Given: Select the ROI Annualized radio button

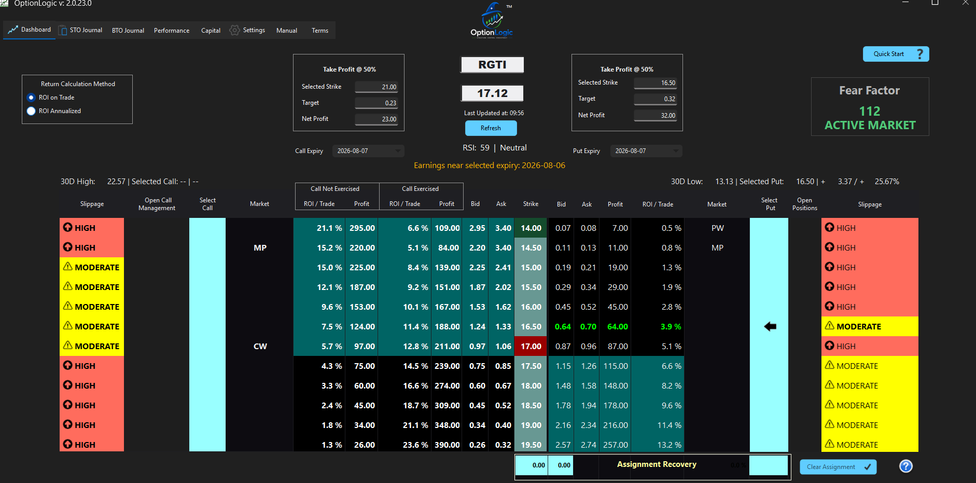Looking at the screenshot, I should pyautogui.click(x=31, y=111).
